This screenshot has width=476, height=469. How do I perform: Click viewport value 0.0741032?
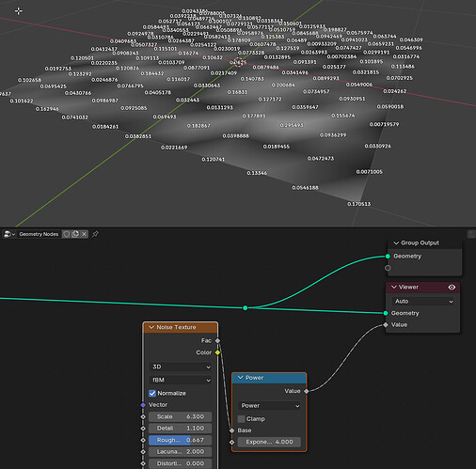pyautogui.click(x=74, y=117)
